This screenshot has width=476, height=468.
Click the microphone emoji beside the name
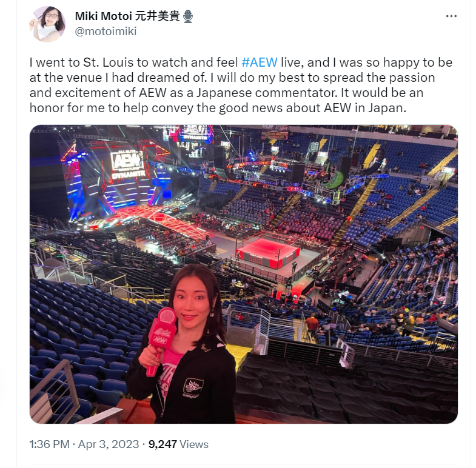coord(188,16)
